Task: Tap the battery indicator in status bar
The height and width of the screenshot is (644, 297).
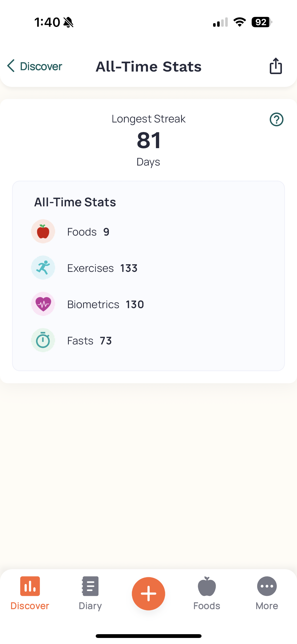Action: pos(262,22)
